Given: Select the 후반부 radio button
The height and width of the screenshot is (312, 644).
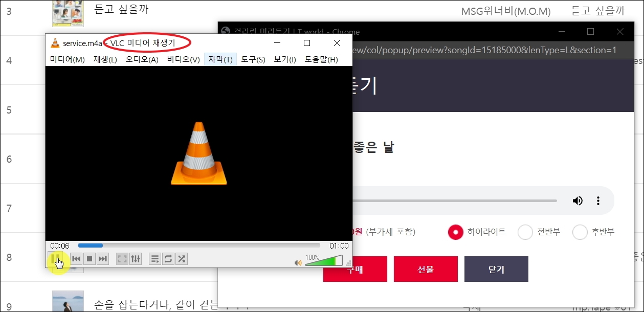Looking at the screenshot, I should click(x=580, y=232).
